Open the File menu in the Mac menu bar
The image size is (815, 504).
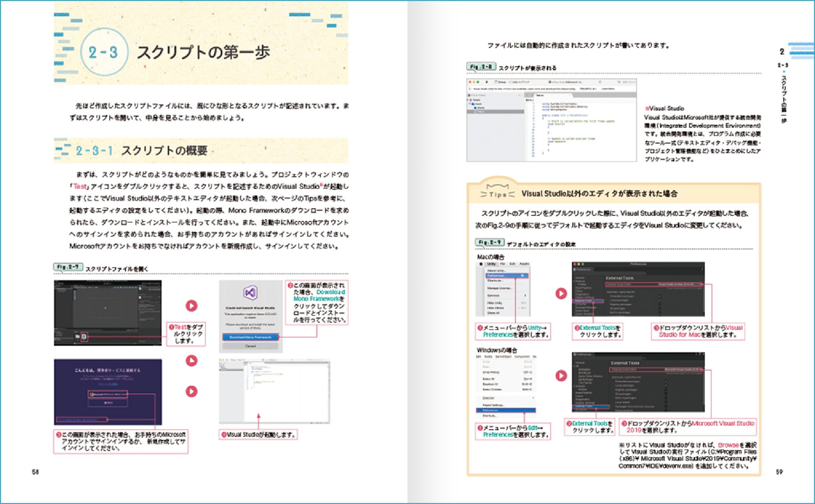tap(503, 264)
